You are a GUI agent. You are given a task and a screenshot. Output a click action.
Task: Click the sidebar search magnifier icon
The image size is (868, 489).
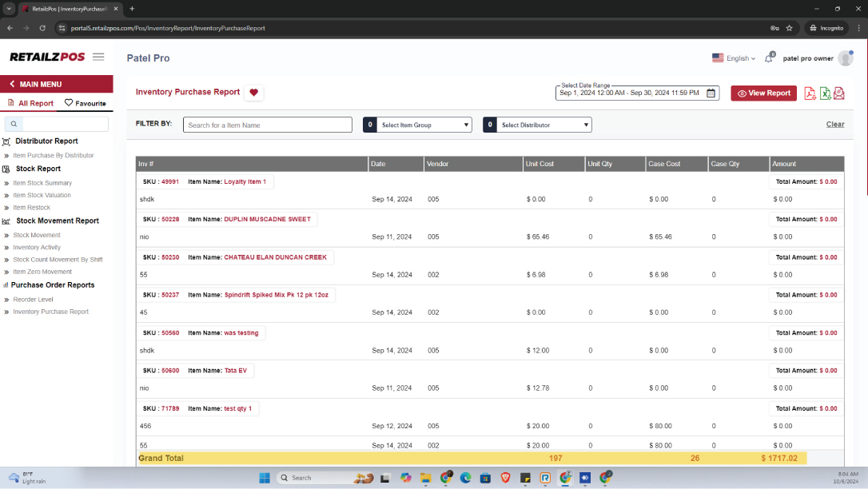pos(14,124)
